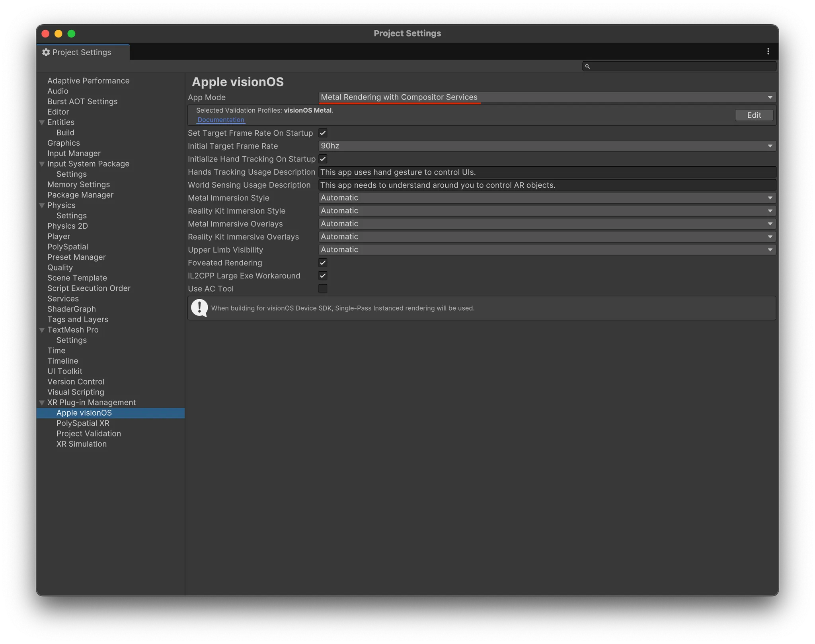This screenshot has height=644, width=815.
Task: Select Physics 2D
Action: [67, 226]
